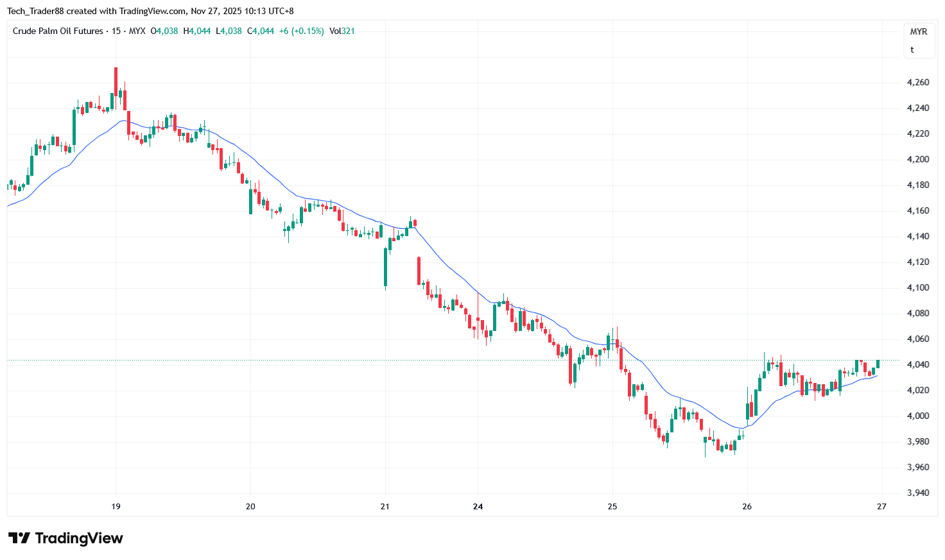Screen dimensions: 945x560
Task: Click the 3,980 price axis label
Action: (x=918, y=441)
